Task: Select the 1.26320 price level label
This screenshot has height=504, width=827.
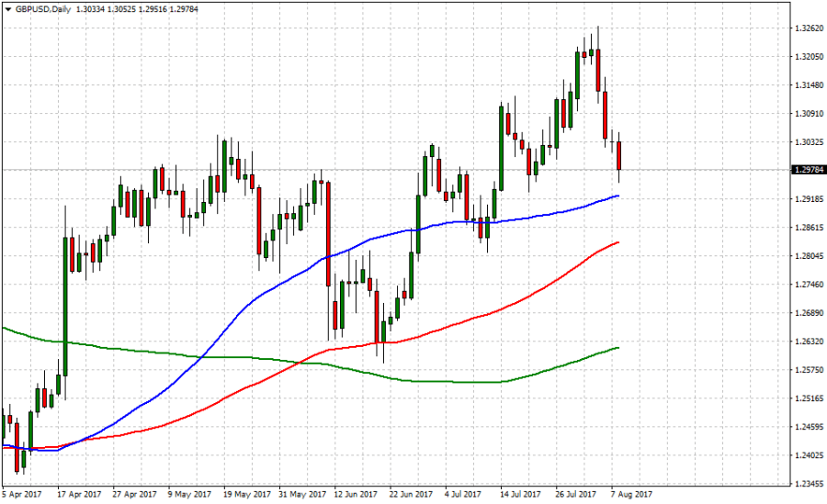Action: point(806,342)
